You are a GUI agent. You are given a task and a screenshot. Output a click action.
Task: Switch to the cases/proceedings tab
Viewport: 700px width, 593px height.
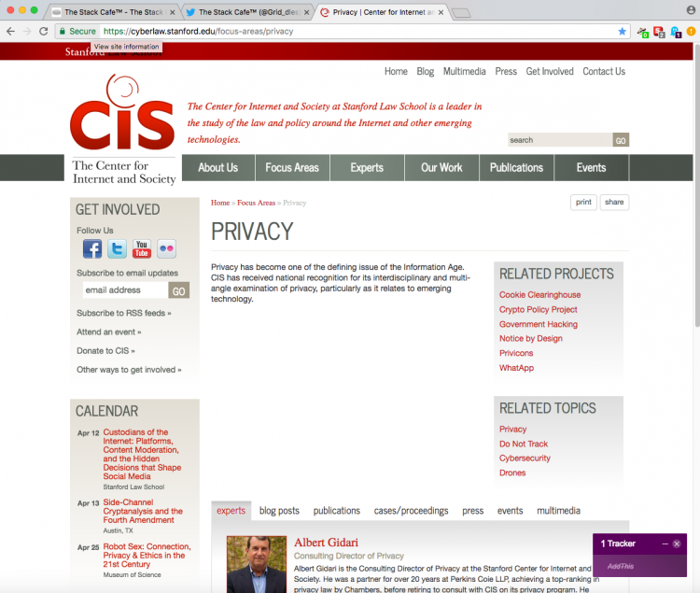412,511
